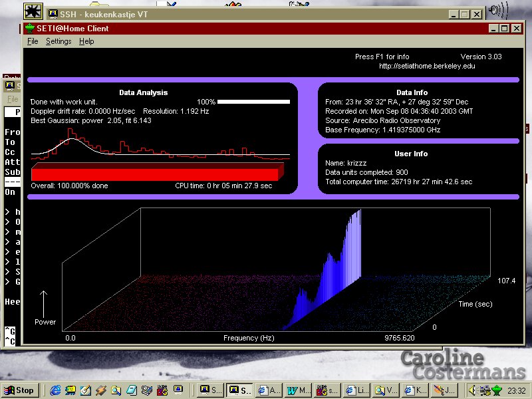Switch to the V... explorer taskbar button
The height and width of the screenshot is (399, 532).
tap(386, 390)
